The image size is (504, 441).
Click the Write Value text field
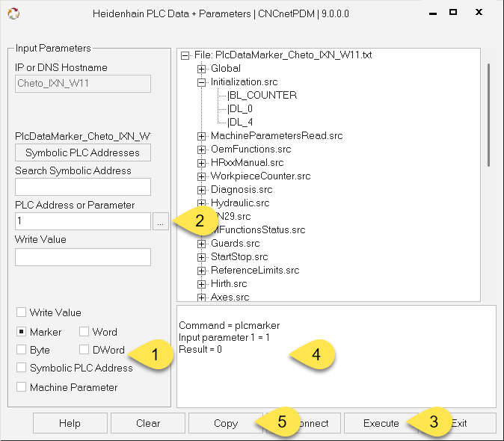pos(83,257)
